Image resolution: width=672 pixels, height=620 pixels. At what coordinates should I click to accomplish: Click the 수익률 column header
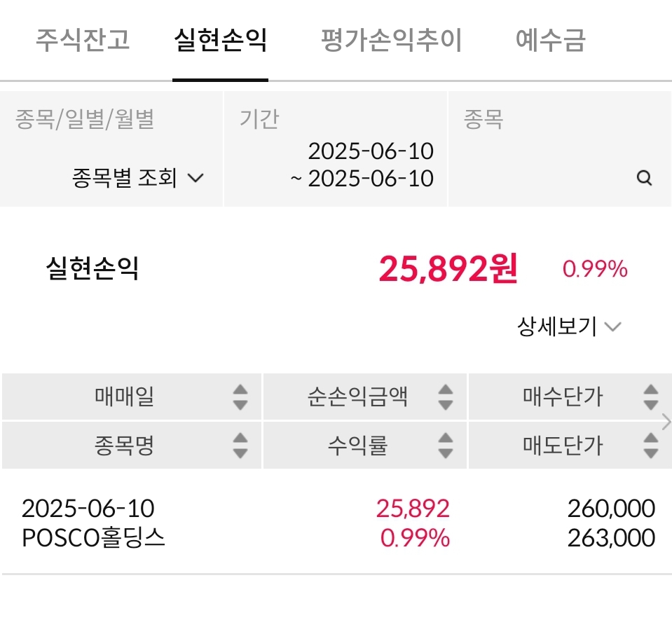(x=357, y=445)
